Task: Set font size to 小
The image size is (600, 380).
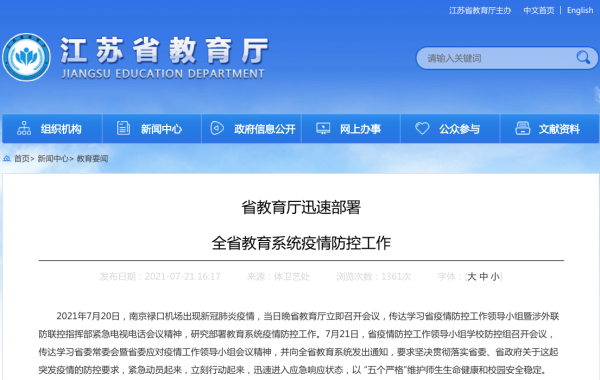Action: (x=495, y=276)
